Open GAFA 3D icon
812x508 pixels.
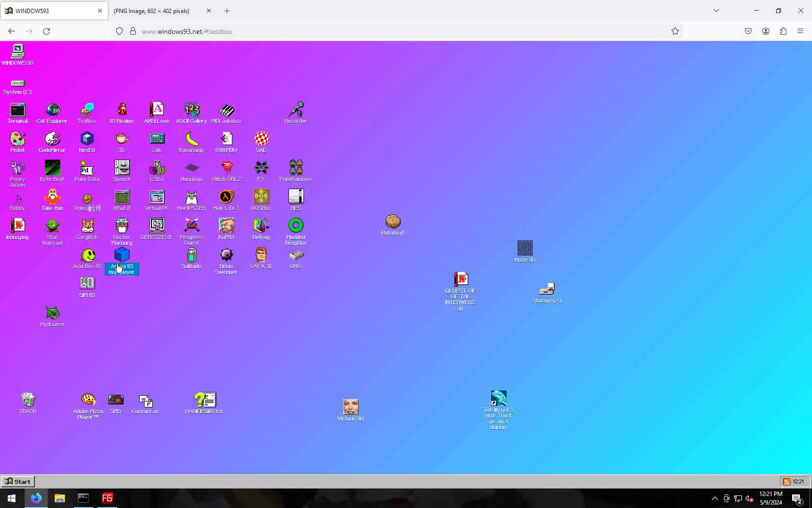tap(261, 258)
